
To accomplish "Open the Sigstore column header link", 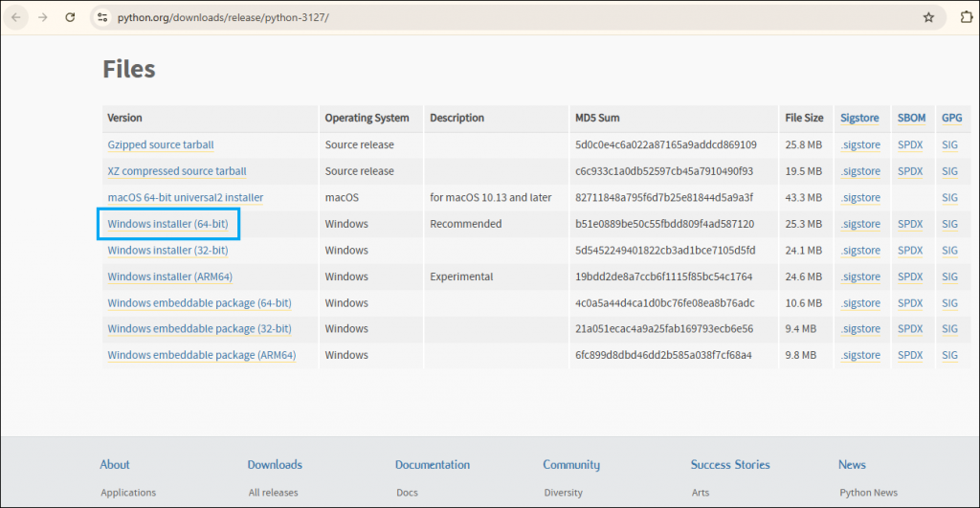I will [859, 119].
